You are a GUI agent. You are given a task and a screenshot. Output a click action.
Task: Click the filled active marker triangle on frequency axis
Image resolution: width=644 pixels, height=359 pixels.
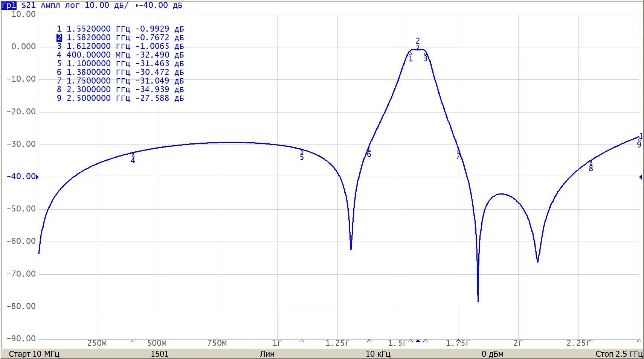click(x=418, y=341)
